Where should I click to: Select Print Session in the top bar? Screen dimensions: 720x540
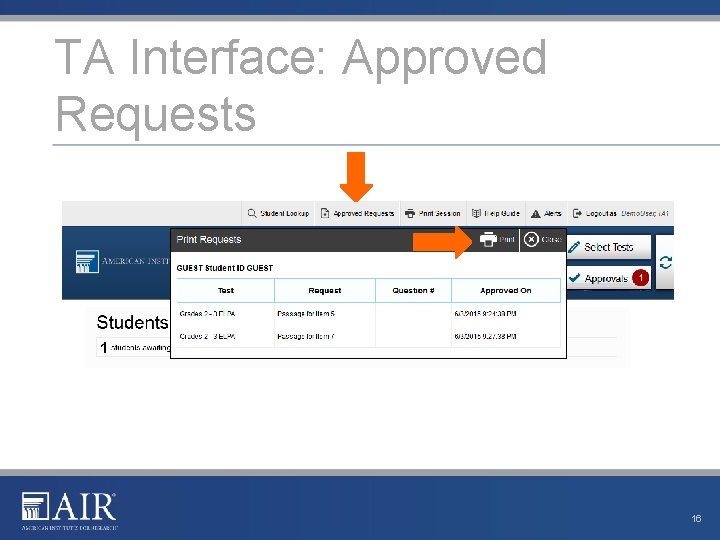coord(433,214)
